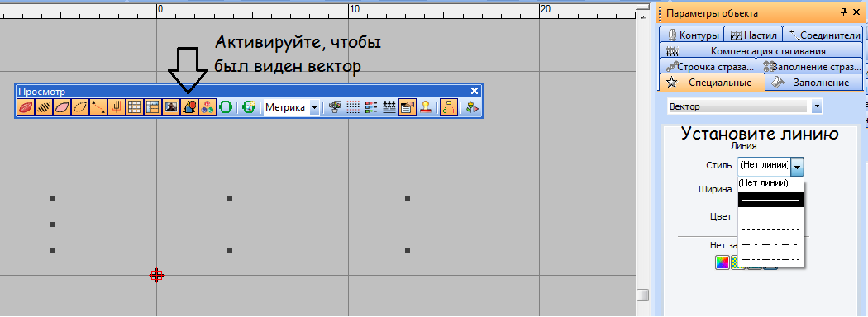Click the Цвет label
The height and width of the screenshot is (317, 868).
click(721, 216)
